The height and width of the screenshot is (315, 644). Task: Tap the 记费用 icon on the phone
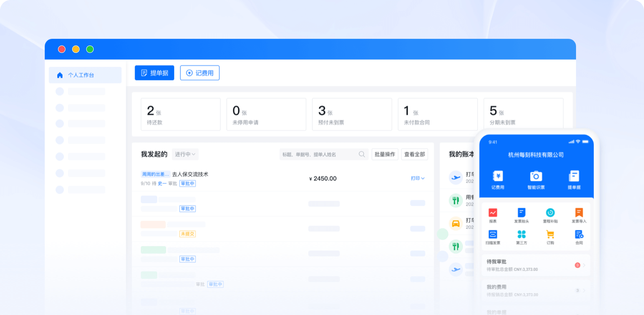[x=497, y=176]
